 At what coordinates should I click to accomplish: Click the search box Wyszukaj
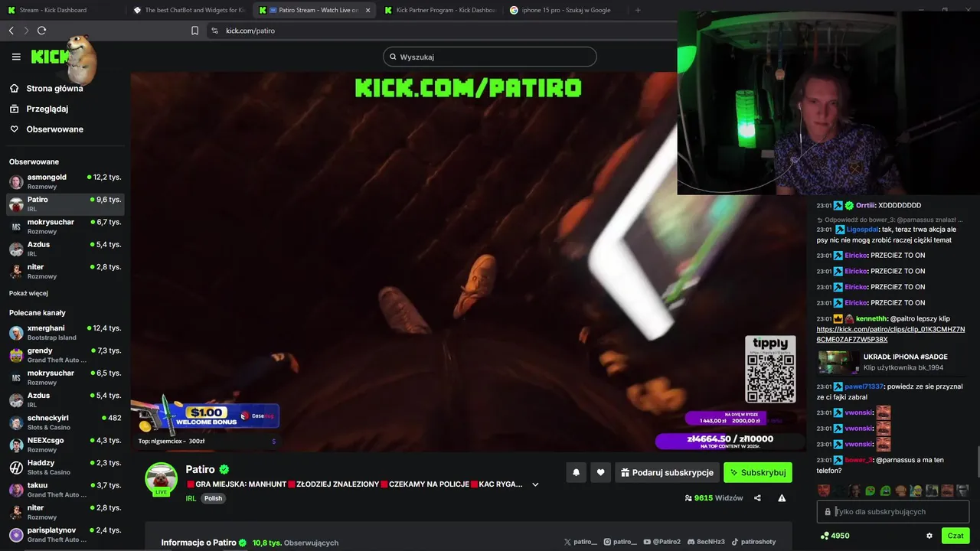click(x=490, y=57)
